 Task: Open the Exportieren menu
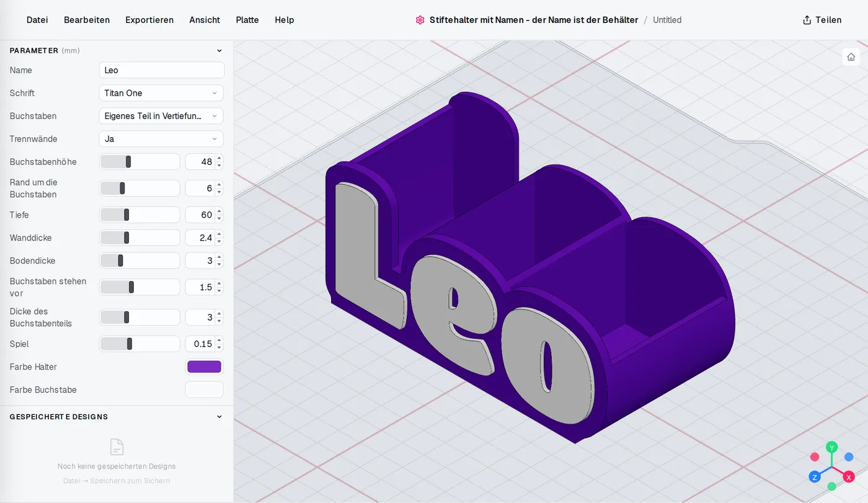pos(149,20)
